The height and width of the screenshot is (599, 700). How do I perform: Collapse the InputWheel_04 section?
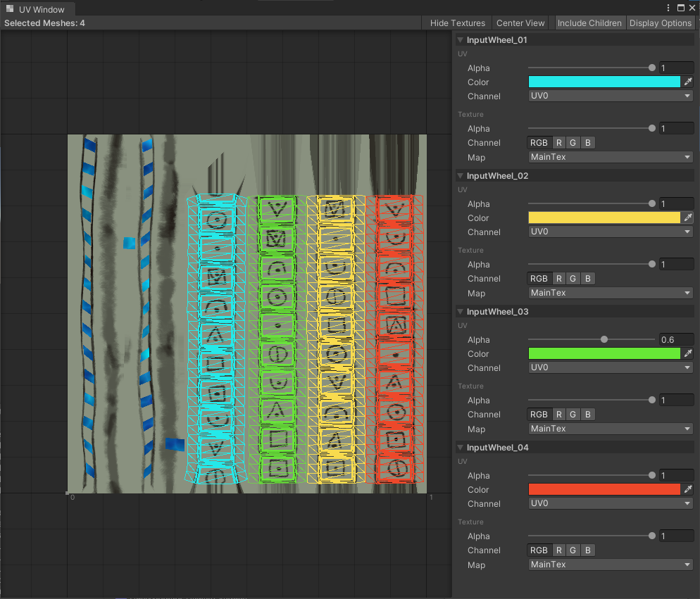461,447
